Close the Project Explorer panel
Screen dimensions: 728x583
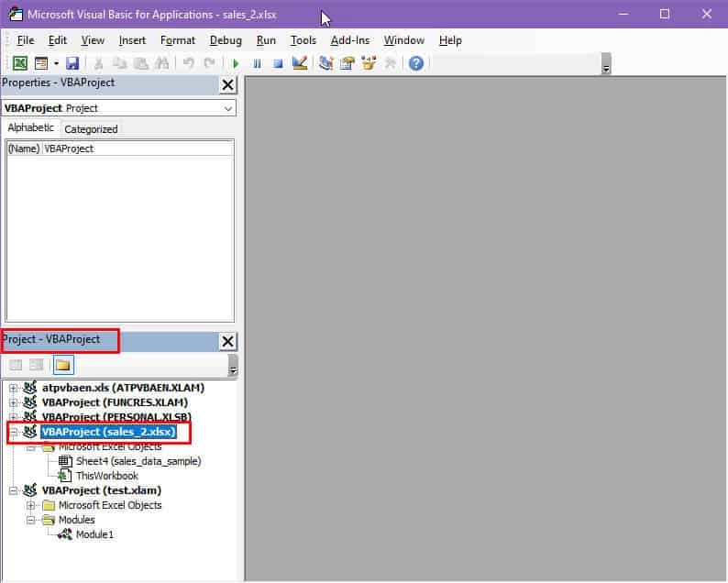(x=227, y=342)
